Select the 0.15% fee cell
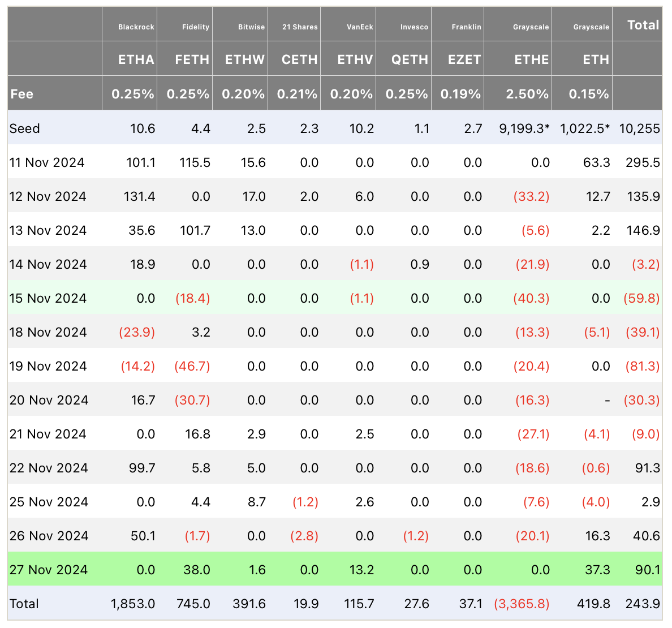This screenshot has height=628, width=672. (x=588, y=94)
